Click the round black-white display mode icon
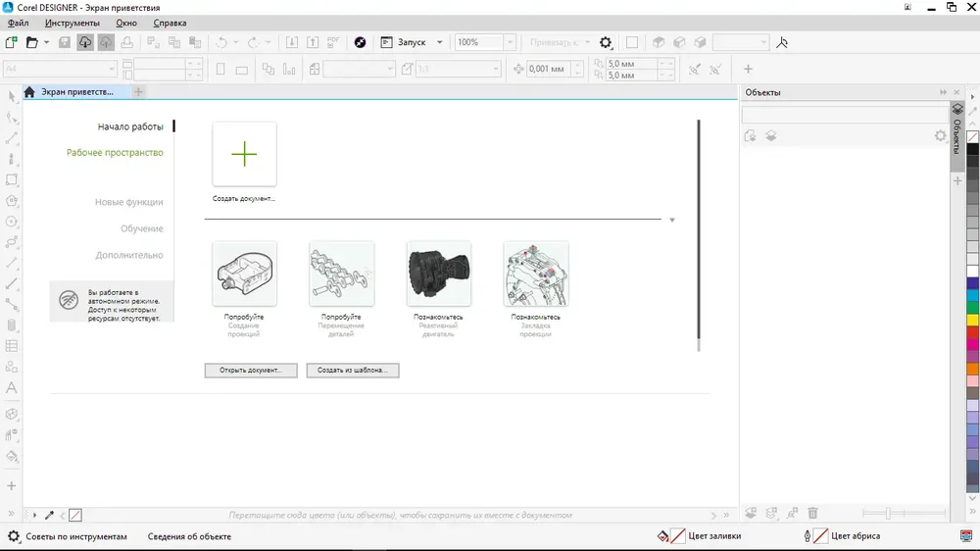 (x=360, y=42)
